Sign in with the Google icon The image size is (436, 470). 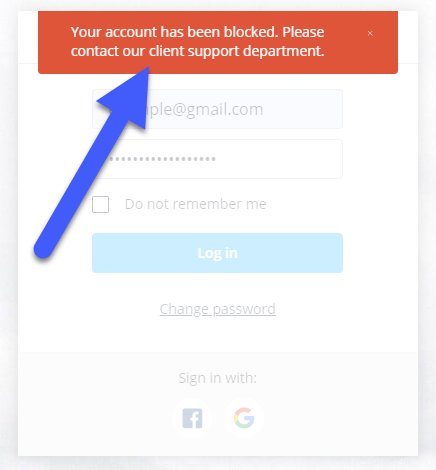coord(244,418)
